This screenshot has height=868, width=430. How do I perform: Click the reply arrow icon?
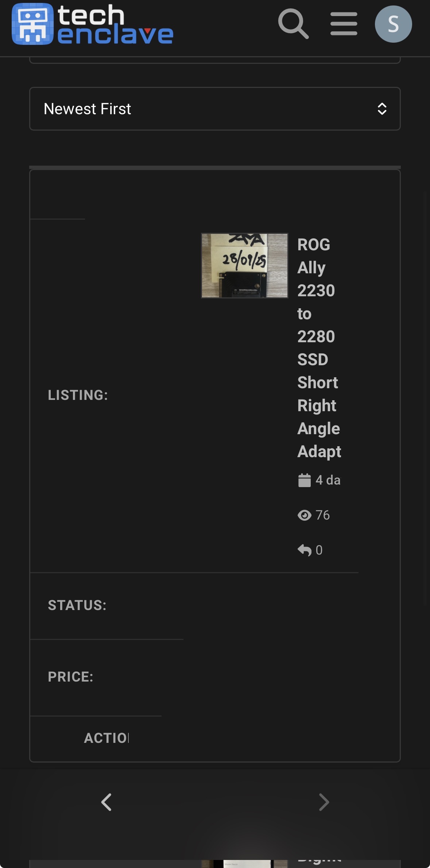pos(304,550)
